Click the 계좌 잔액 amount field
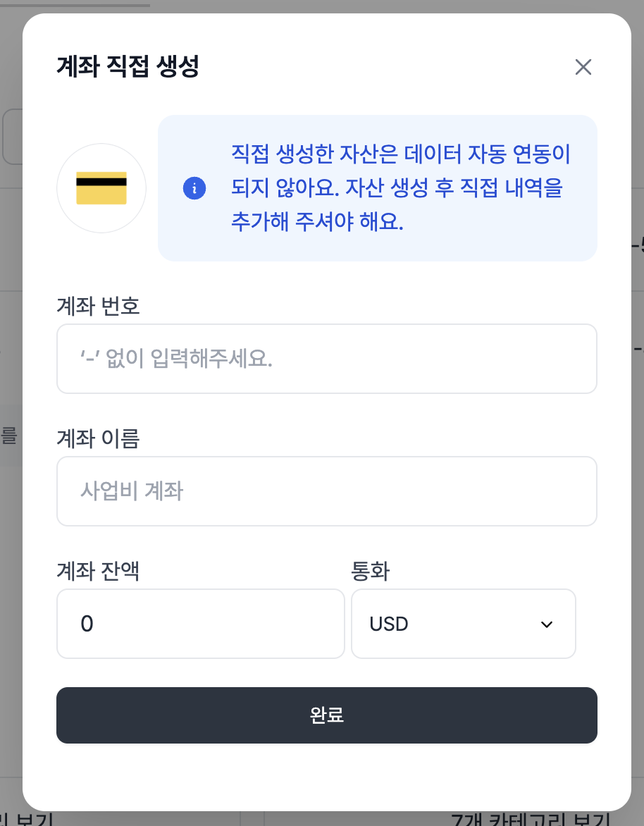 click(x=201, y=624)
